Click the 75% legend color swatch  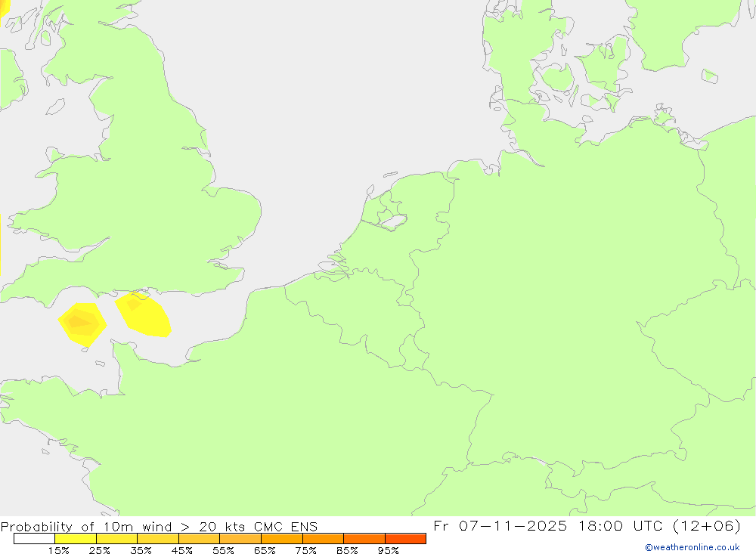tap(323, 538)
